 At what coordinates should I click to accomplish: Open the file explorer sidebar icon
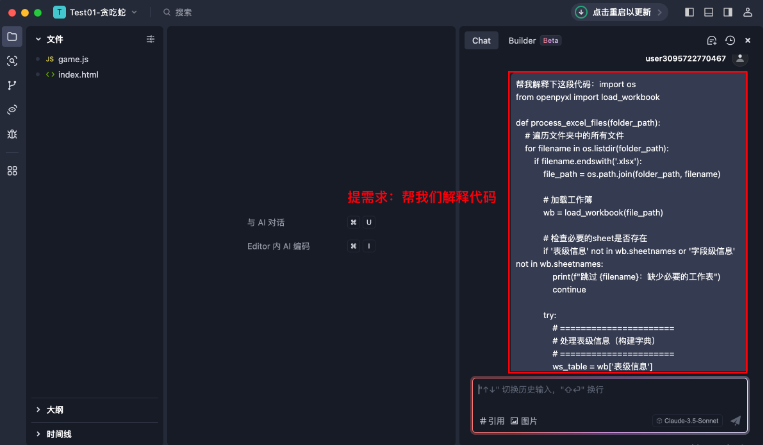click(x=12, y=37)
